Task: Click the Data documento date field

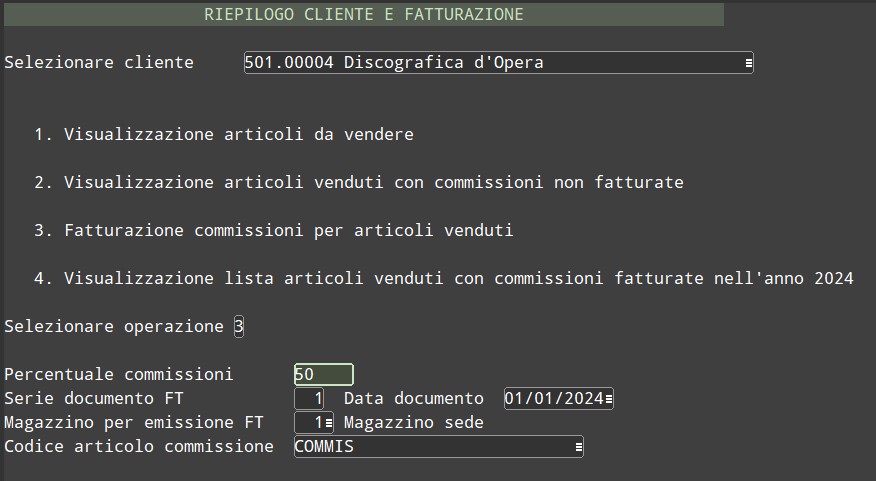Action: (x=553, y=399)
